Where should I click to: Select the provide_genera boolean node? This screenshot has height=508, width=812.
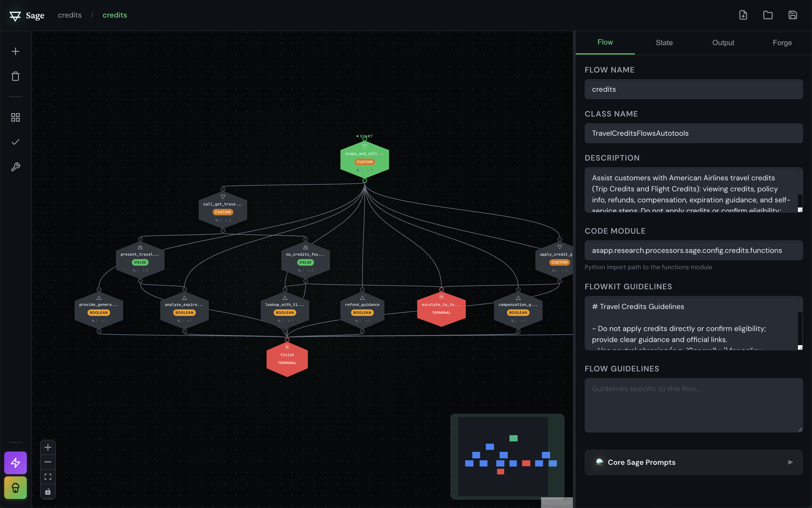(x=99, y=311)
